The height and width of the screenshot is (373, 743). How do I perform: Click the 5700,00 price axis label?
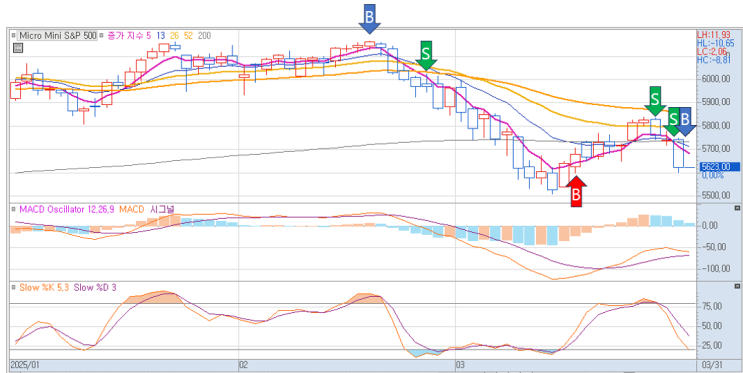pos(715,149)
